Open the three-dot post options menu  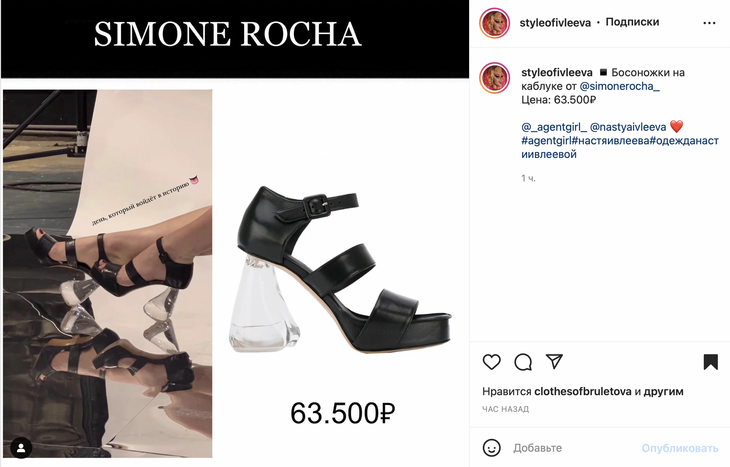tap(709, 23)
